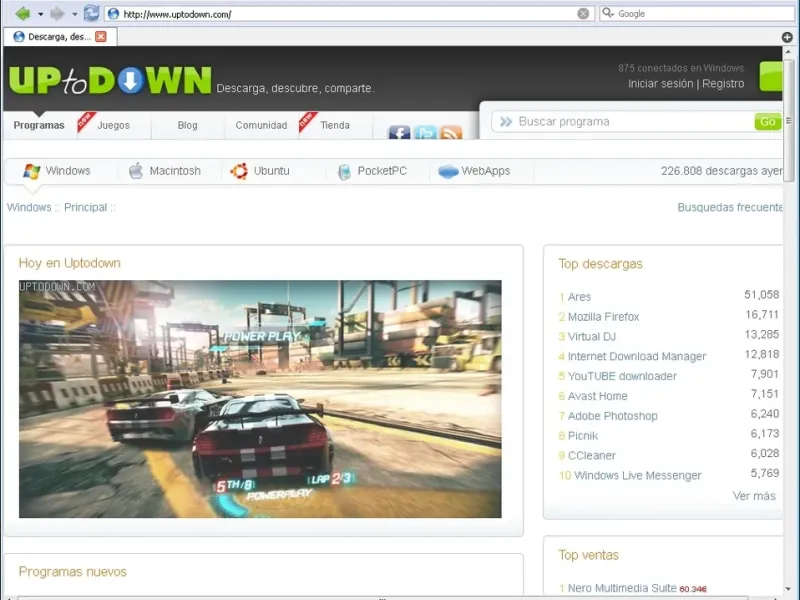Open CCleaner link

tap(591, 456)
